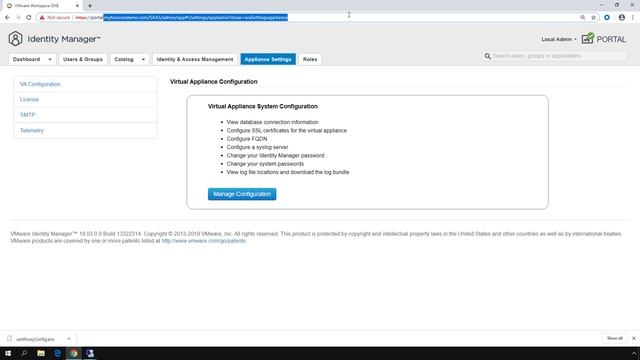
Task: Open Telemetry settings in sidebar
Action: click(x=31, y=131)
